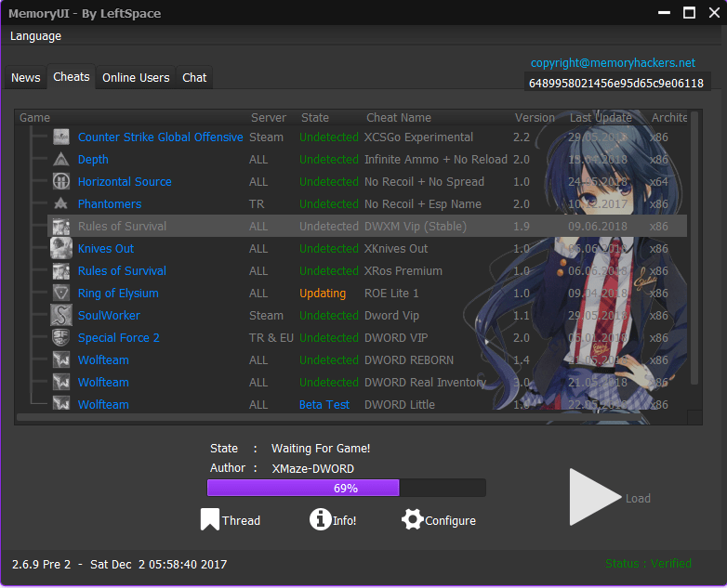
Task: Click cheat name No Recoil + Esp Name
Action: 423,203
